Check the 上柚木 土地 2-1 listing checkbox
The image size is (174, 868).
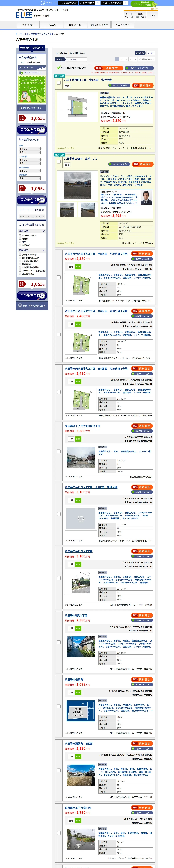click(59, 162)
